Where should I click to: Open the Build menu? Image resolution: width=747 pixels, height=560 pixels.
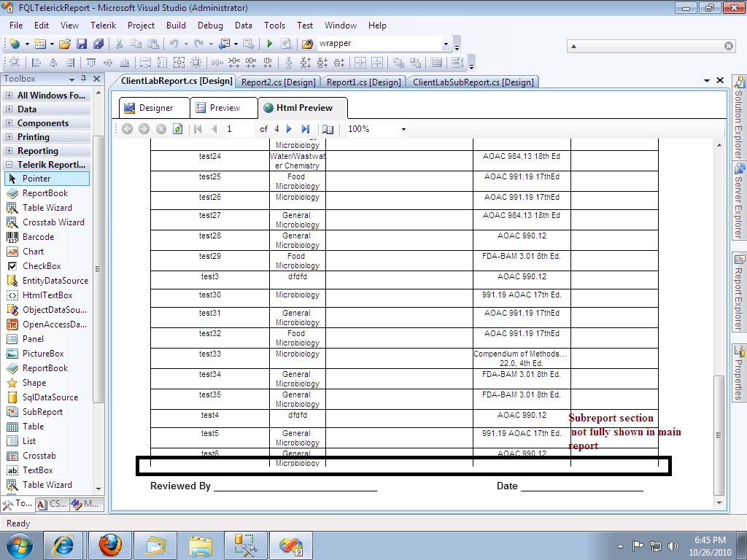[x=176, y=26]
